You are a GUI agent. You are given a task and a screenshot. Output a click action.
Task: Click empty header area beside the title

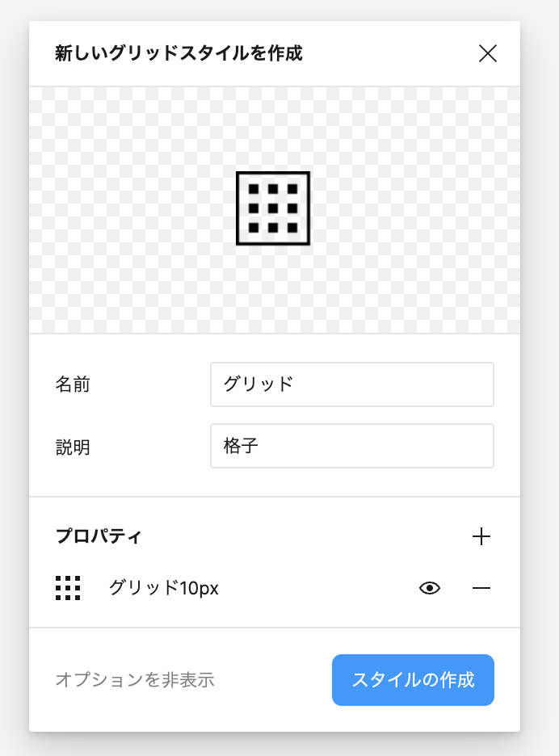[x=388, y=54]
